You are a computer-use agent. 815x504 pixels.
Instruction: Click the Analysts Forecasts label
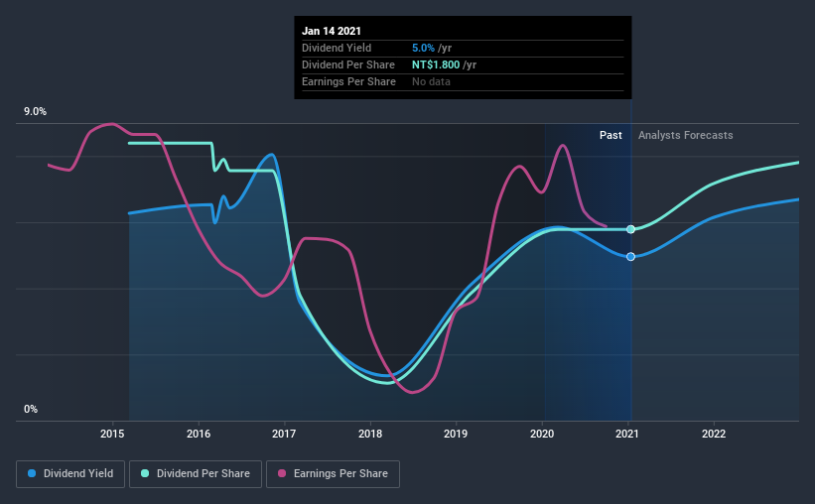686,135
